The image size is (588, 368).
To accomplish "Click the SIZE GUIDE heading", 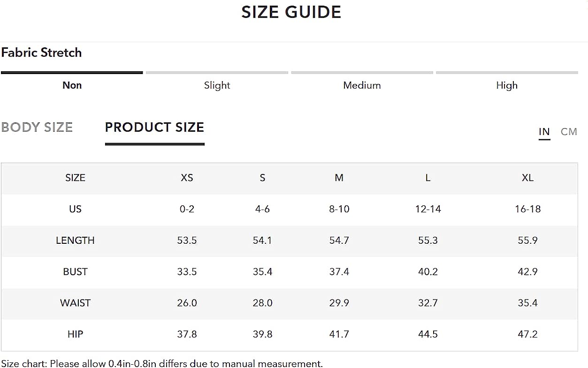I will tap(291, 12).
